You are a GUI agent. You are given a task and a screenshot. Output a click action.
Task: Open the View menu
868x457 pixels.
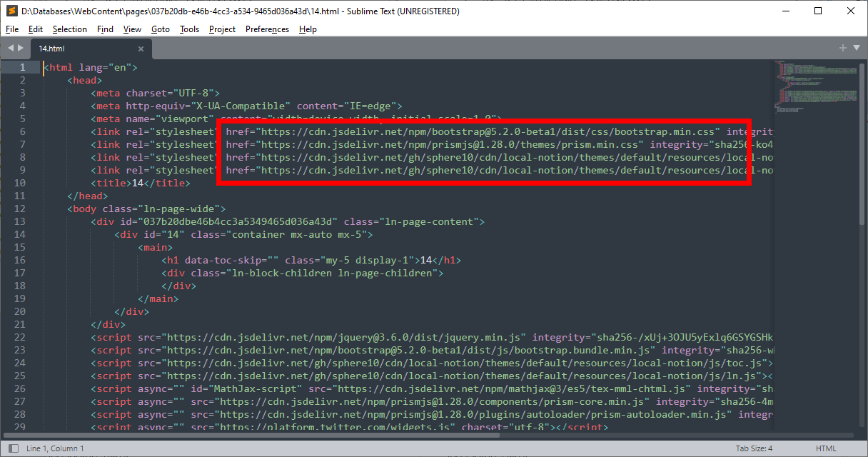(132, 29)
